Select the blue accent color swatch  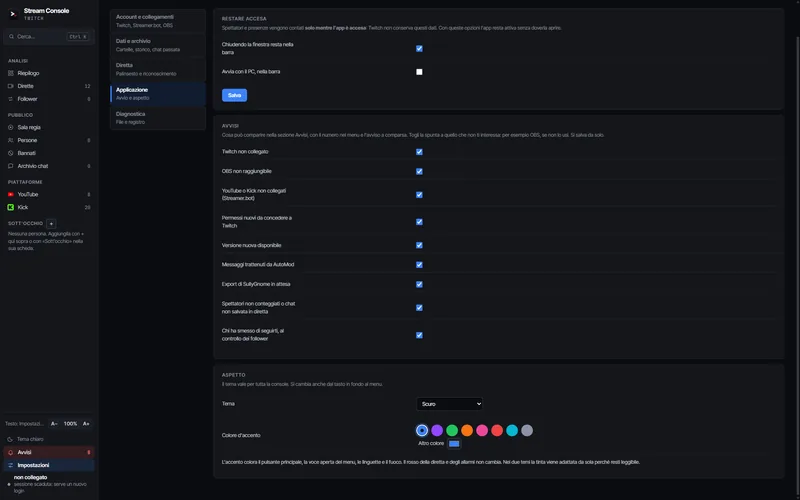click(x=422, y=430)
